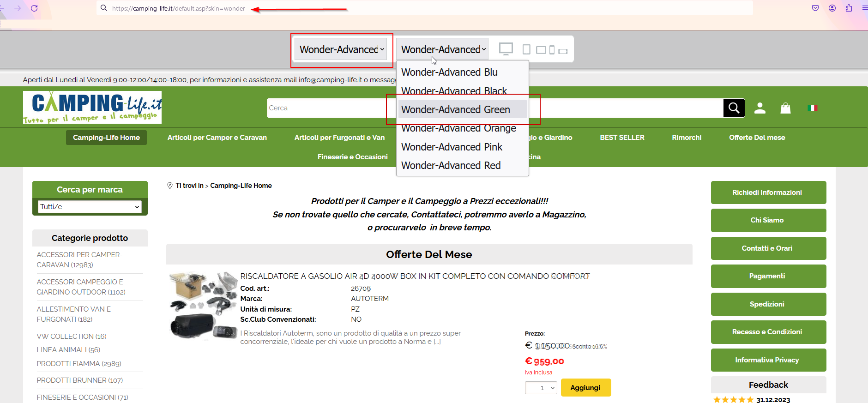Image resolution: width=868 pixels, height=403 pixels.
Task: Choose Wonder-Advanced Pink option
Action: click(x=462, y=147)
